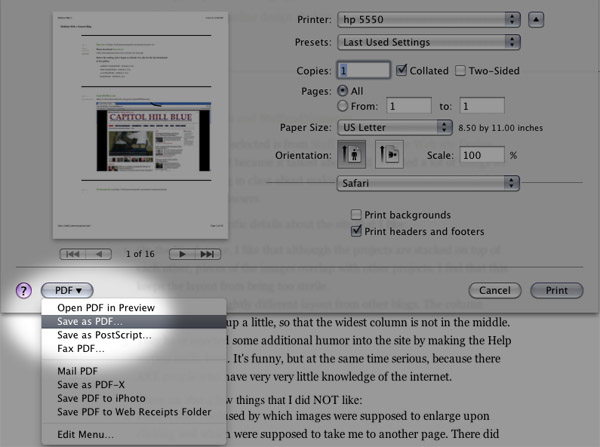Click the Cancel button
This screenshot has height=447, width=600.
pyautogui.click(x=495, y=290)
